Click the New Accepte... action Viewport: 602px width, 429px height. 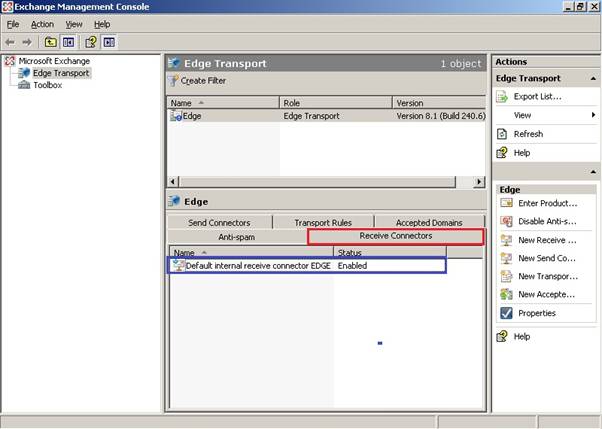pos(546,294)
